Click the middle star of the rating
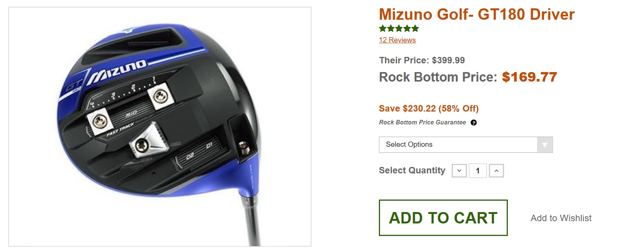Screen dimensions: 644x250 point(399,28)
